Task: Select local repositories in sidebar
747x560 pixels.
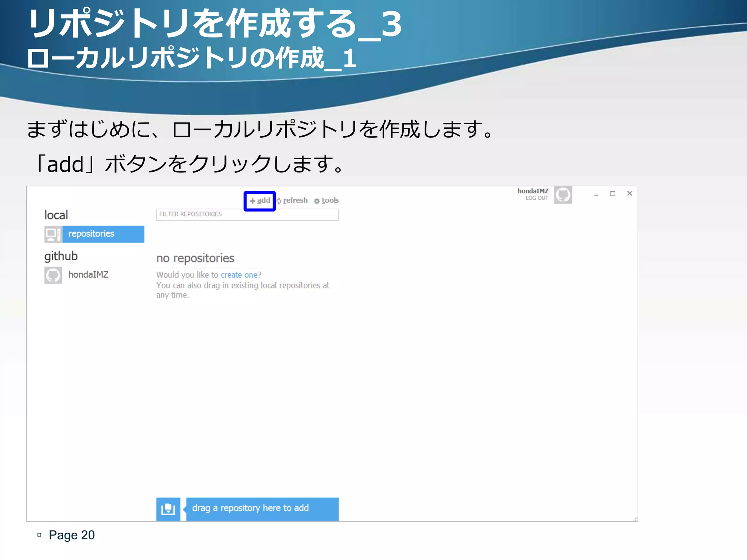Action: coord(103,234)
